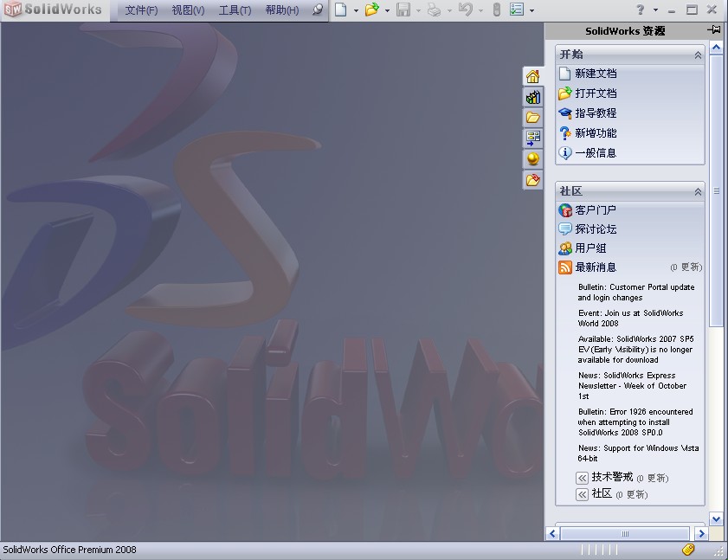Select the File Explorer folder tab icon
This screenshot has width=728, height=560.
click(x=532, y=117)
